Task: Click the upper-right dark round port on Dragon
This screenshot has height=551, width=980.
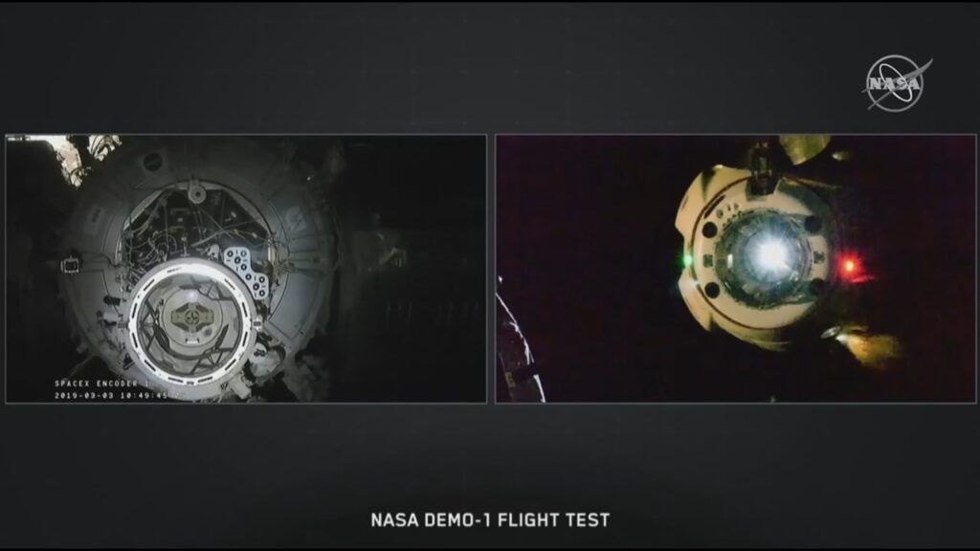Action: pyautogui.click(x=813, y=224)
